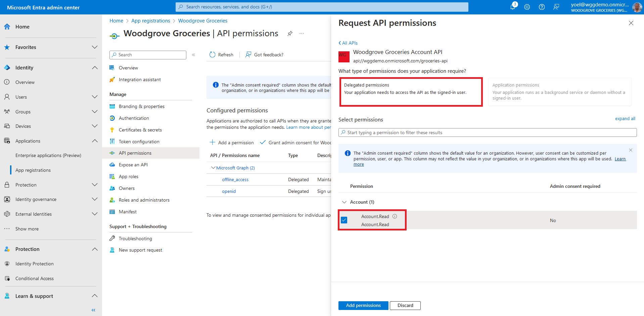This screenshot has height=316, width=644.
Task: Click info icon next to Account.Read
Action: pos(395,216)
